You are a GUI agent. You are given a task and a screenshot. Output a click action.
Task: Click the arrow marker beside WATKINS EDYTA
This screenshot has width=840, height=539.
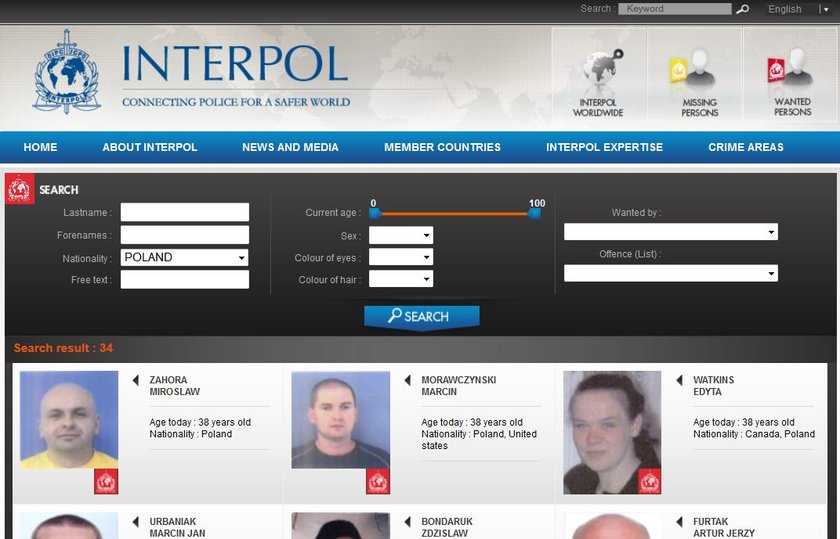coord(679,380)
